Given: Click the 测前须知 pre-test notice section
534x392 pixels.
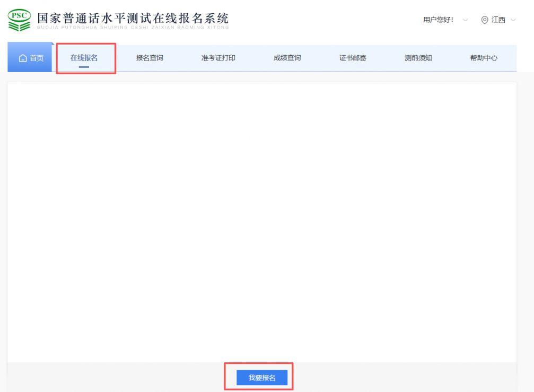Looking at the screenshot, I should point(419,58).
